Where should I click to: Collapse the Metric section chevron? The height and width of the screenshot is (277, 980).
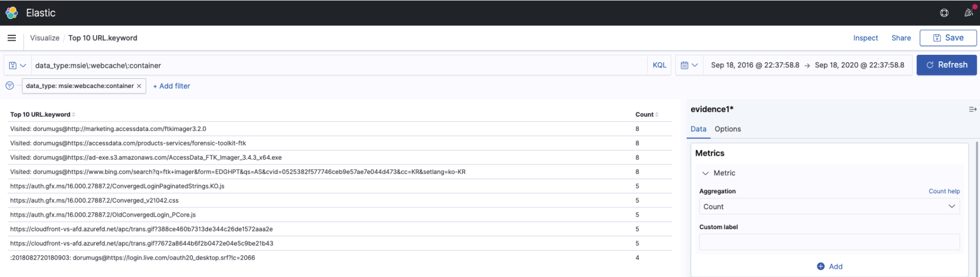coord(705,173)
